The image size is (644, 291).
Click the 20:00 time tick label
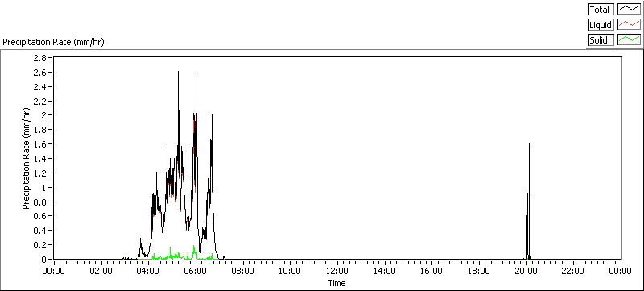[526, 271]
